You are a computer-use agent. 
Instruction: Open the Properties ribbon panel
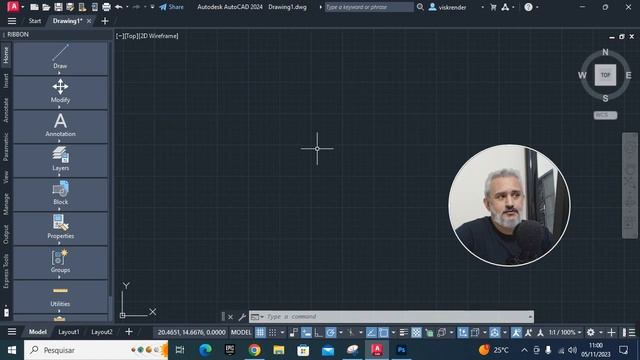pos(60,229)
